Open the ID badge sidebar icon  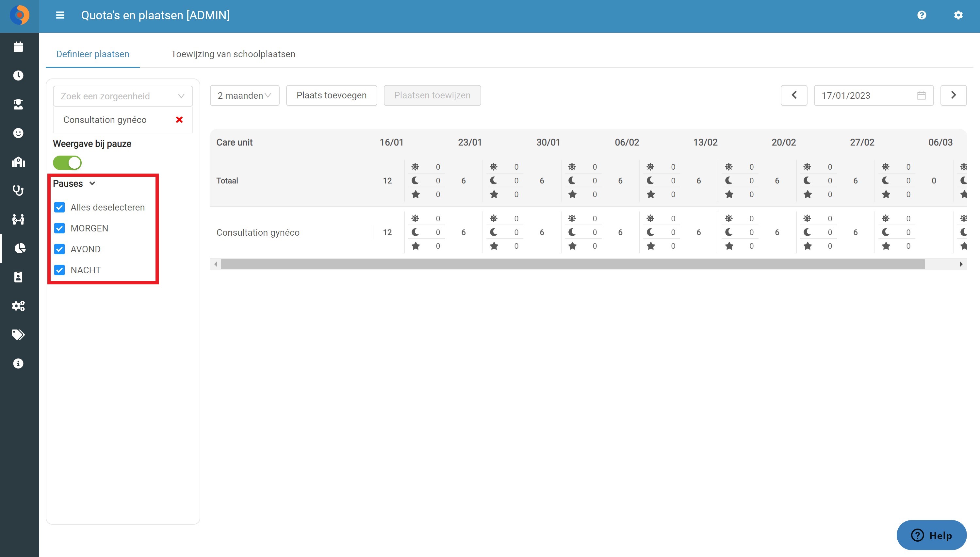[18, 277]
